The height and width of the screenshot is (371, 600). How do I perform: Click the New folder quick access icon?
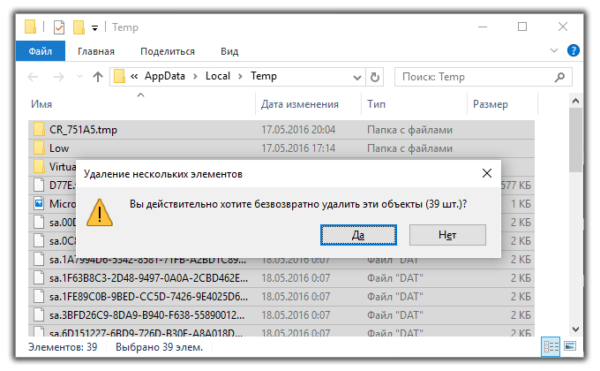pos(78,27)
